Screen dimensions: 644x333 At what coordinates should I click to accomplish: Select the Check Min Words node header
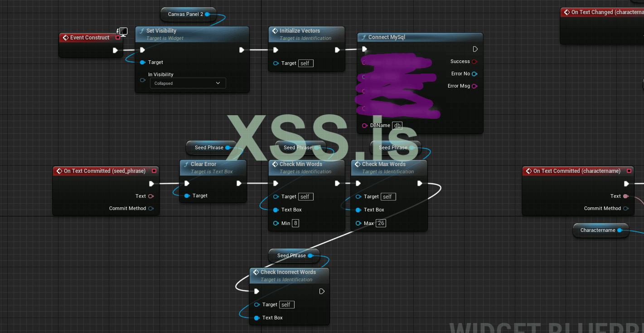coord(307,167)
